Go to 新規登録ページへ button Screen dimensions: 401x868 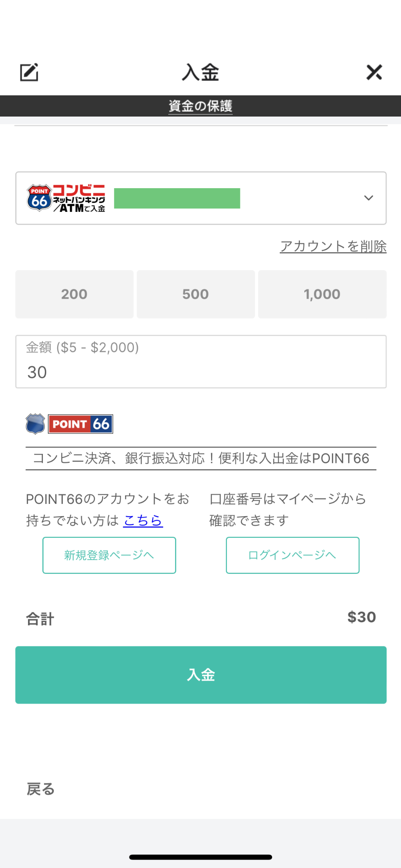pyautogui.click(x=109, y=555)
